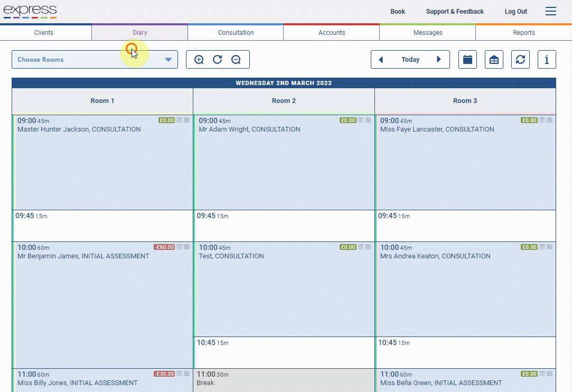Open Miss Billy Jones, INITIAL ASSESSMENT appointment

click(x=103, y=380)
